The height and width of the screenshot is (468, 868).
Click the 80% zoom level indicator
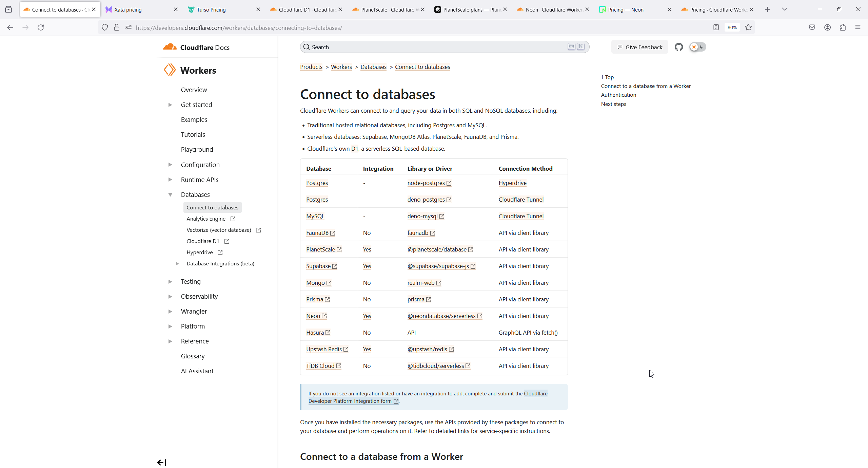coord(732,27)
